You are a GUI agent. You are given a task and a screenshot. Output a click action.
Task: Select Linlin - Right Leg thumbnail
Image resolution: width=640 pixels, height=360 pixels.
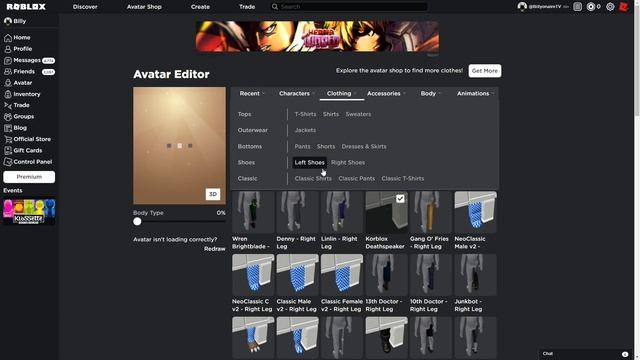click(x=342, y=212)
